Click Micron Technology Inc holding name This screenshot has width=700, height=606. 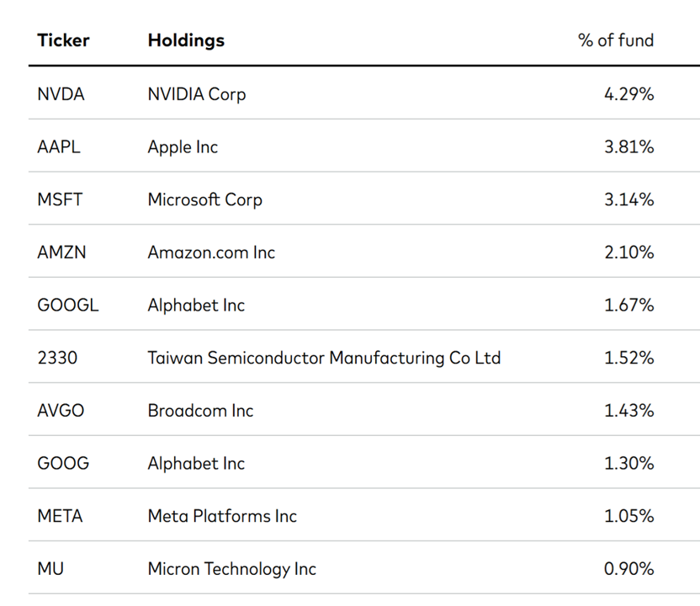[x=232, y=569]
